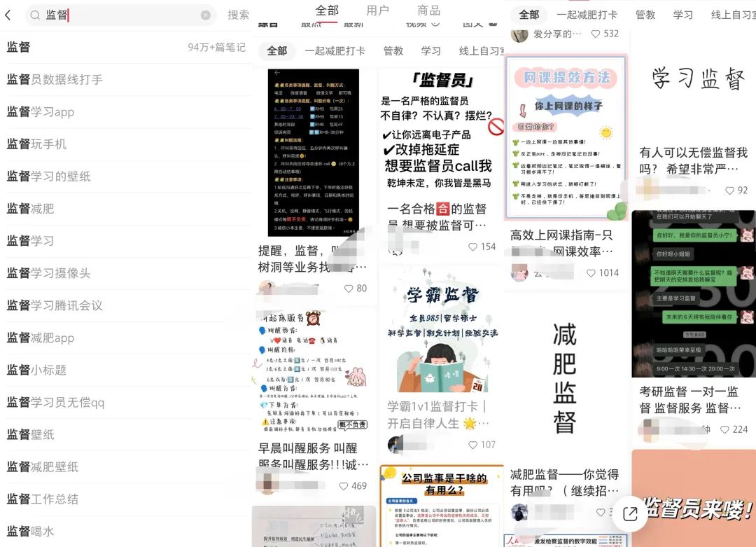Like the post with 224 hearts

(x=725, y=429)
